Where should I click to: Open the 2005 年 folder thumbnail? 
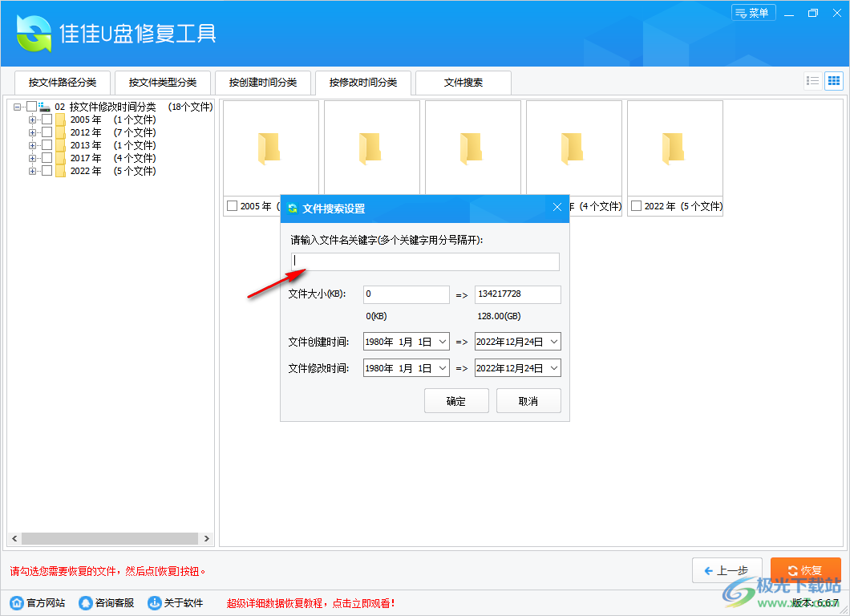point(270,148)
